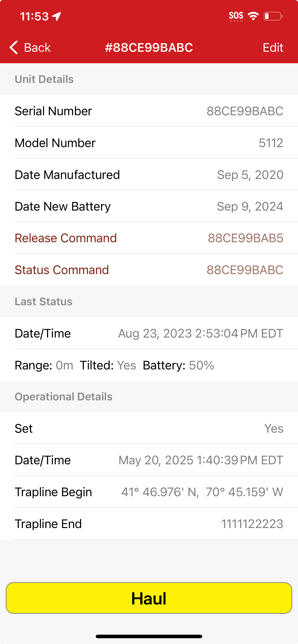298x644 pixels.
Task: Select the Release Command row
Action: point(149,238)
